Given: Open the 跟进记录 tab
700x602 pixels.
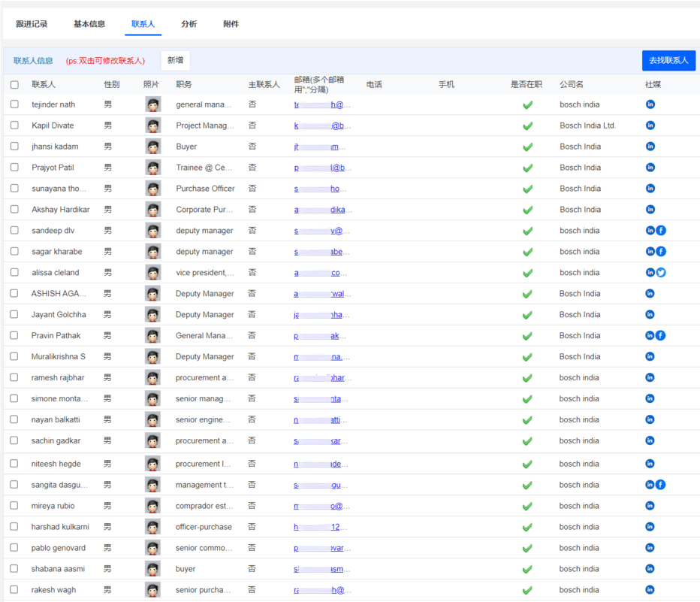Looking at the screenshot, I should point(32,23).
